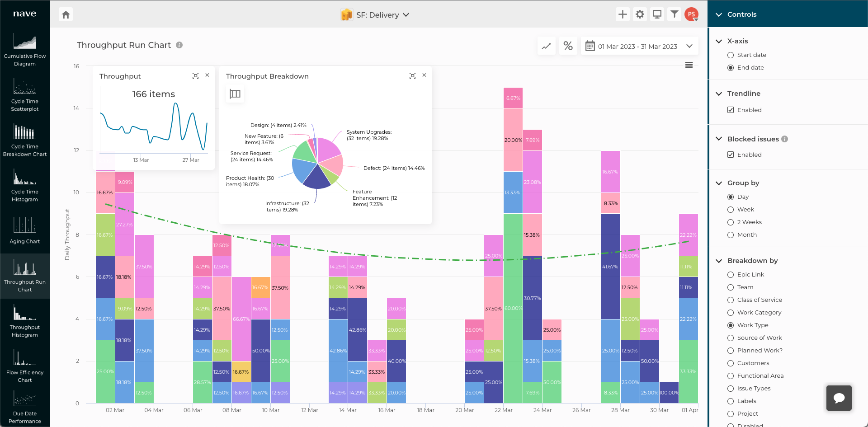Screen dimensions: 868x427
Task: Expand the Throughput widget to fullscreen
Action: point(195,76)
